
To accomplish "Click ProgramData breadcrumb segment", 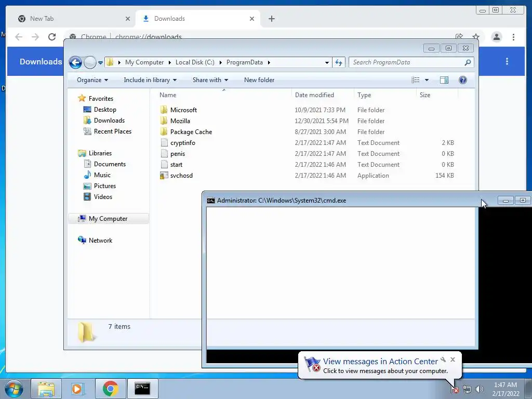I will tap(245, 62).
